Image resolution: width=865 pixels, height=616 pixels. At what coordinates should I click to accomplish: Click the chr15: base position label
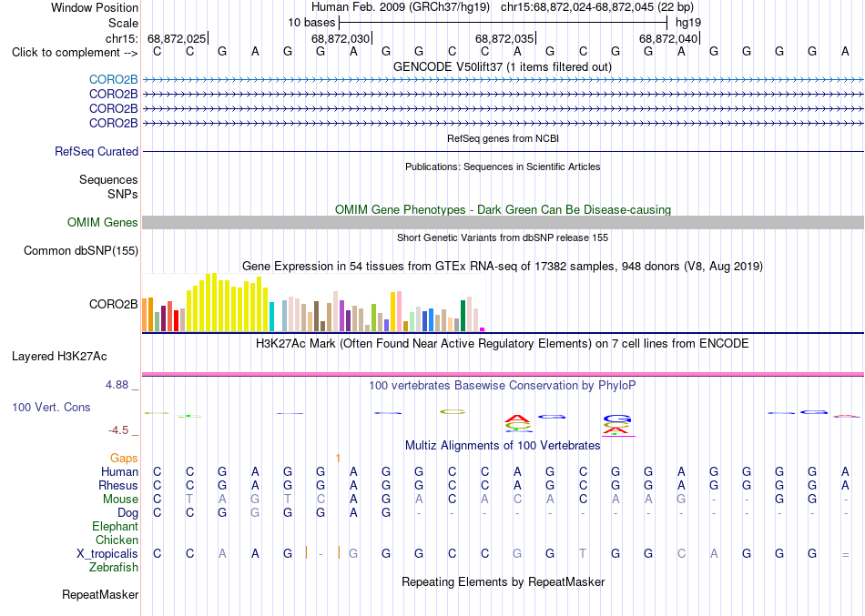point(121,38)
